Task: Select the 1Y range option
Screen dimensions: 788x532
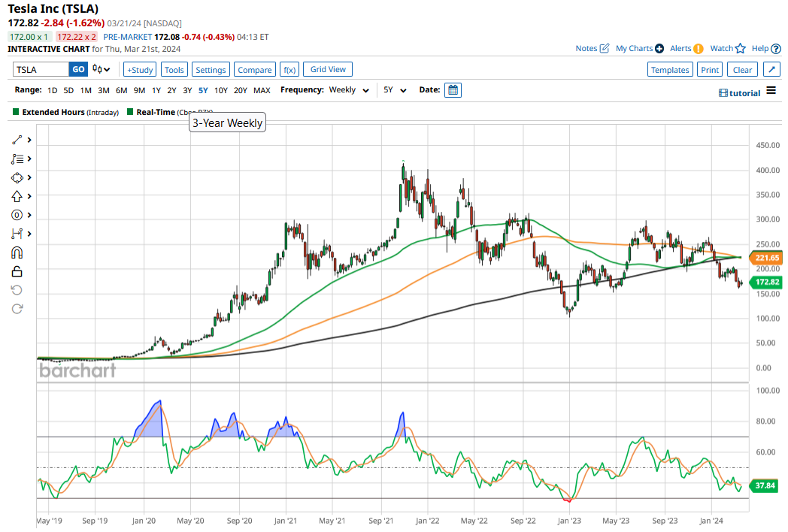Action: coord(156,89)
